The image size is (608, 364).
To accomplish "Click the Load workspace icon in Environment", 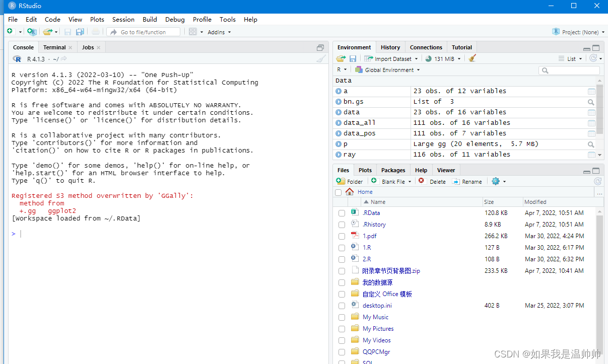I will click(x=341, y=58).
